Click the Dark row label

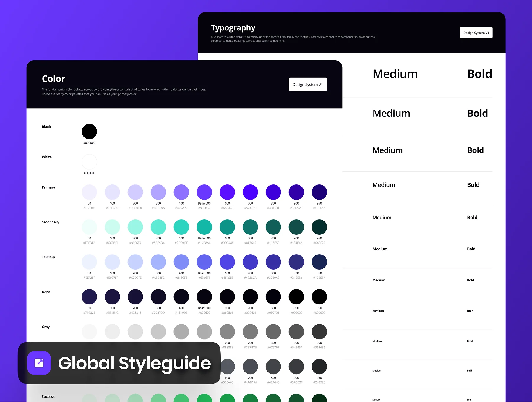[x=46, y=292]
